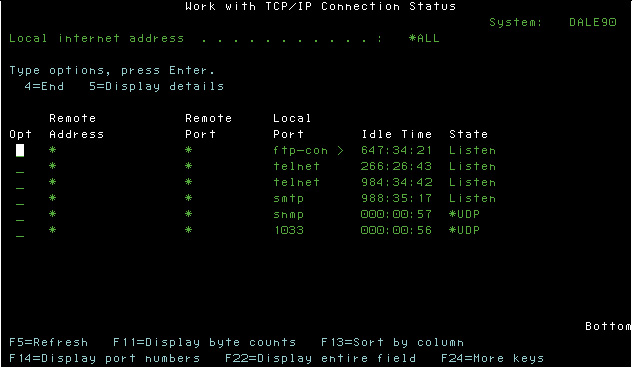Click the Opt field for ftp-con row
This screenshot has height=368, width=632.
coord(20,150)
